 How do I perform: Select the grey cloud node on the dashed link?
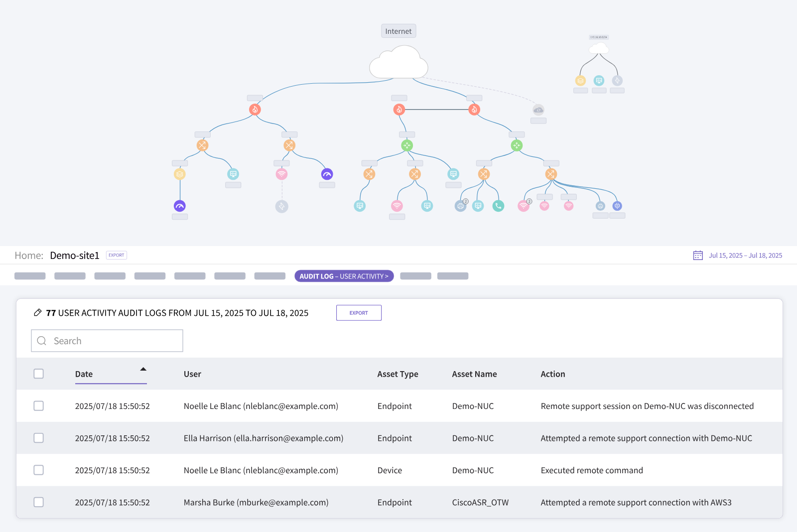coord(538,110)
